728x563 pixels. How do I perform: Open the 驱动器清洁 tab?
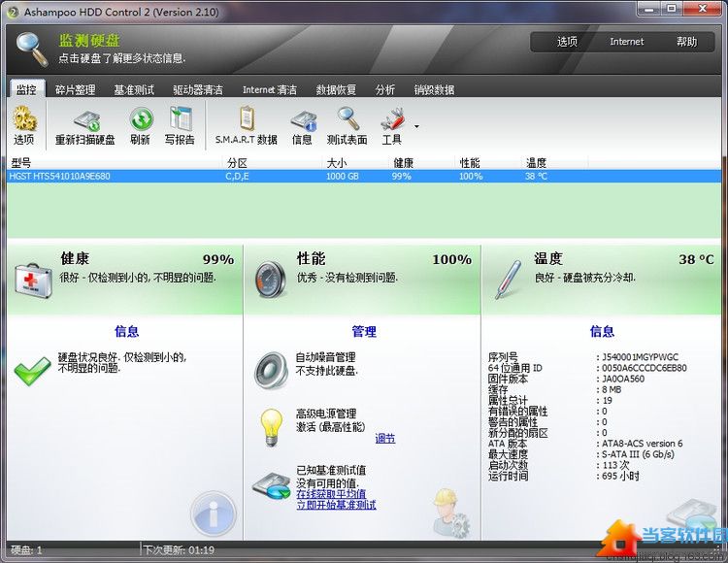pyautogui.click(x=198, y=89)
